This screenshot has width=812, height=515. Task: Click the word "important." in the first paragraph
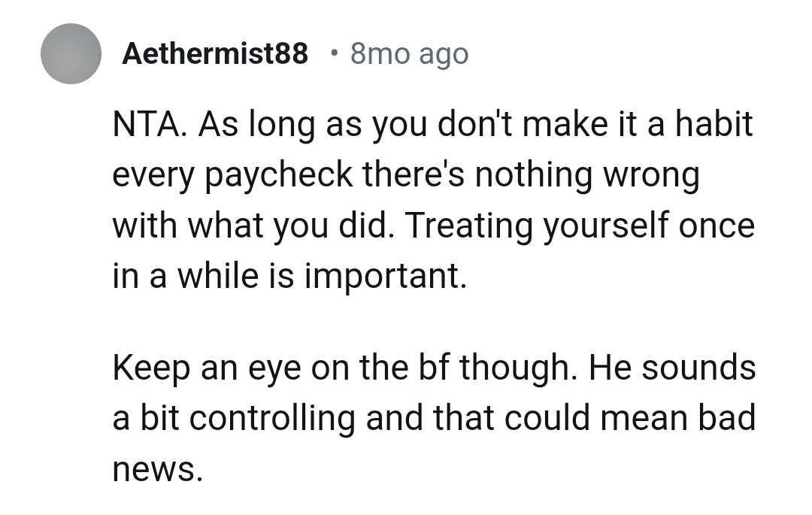pos(386,276)
